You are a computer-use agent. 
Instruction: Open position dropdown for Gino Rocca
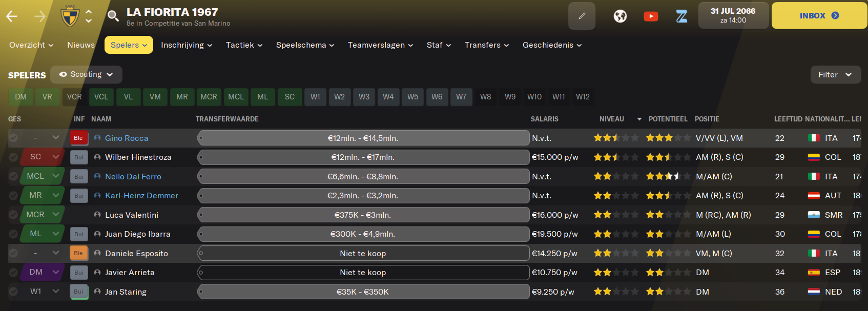click(x=43, y=137)
